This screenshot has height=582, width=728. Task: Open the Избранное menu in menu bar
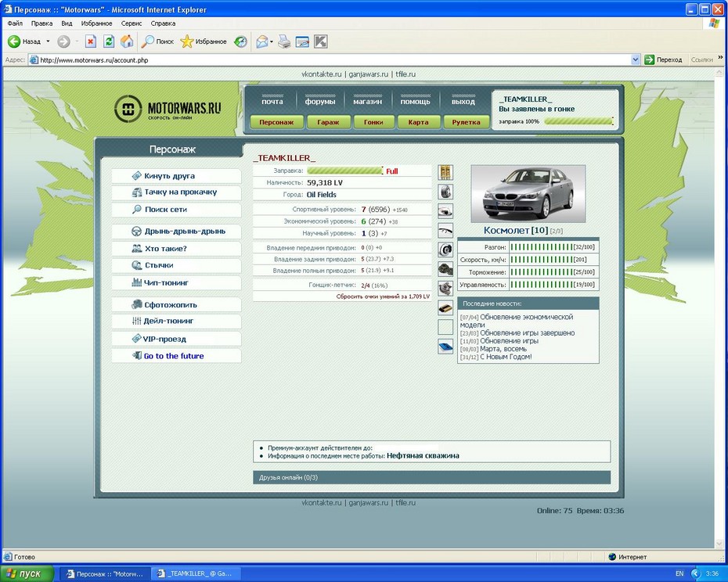point(96,23)
